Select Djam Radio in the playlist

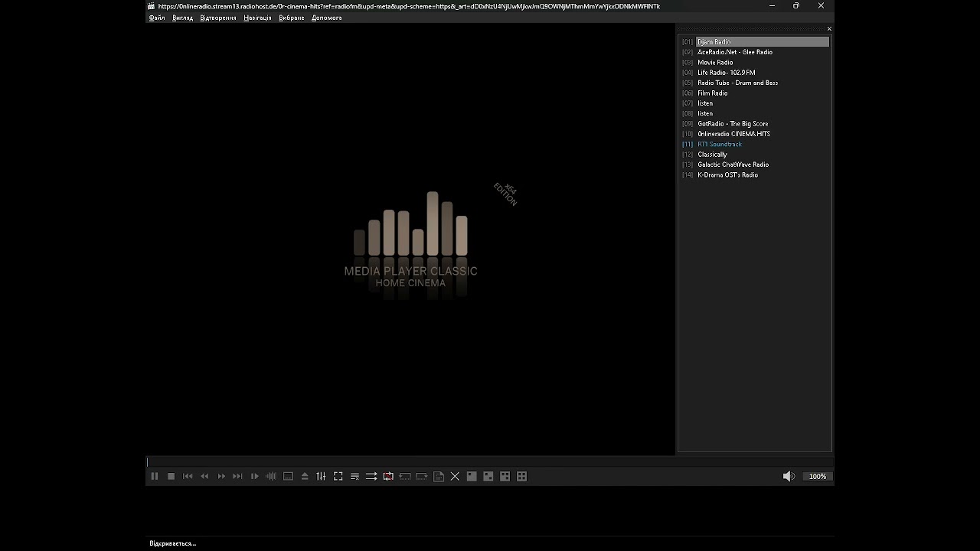click(x=754, y=42)
